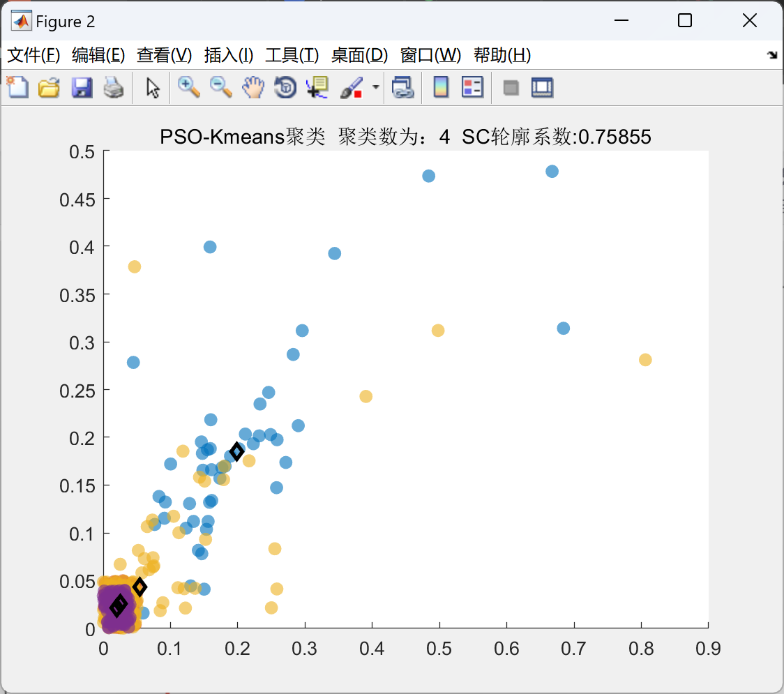Click the orange cluster centroid diamond
Image resolution: width=784 pixels, height=694 pixels.
click(140, 587)
